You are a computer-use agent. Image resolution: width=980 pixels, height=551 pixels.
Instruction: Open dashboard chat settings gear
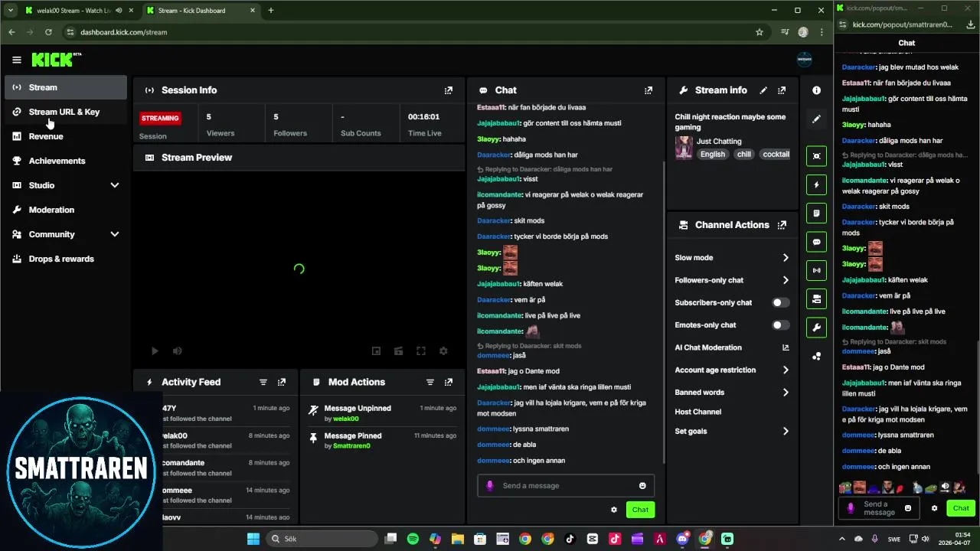pos(614,510)
